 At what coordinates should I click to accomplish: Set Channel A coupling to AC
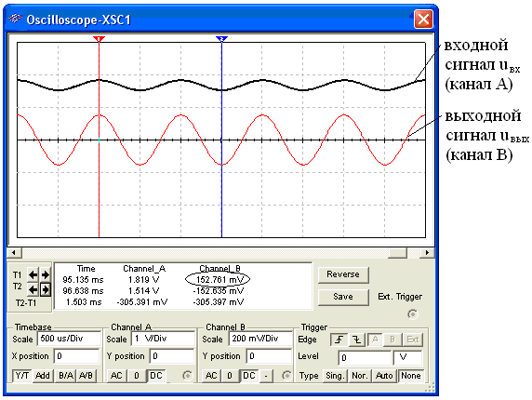[x=116, y=376]
